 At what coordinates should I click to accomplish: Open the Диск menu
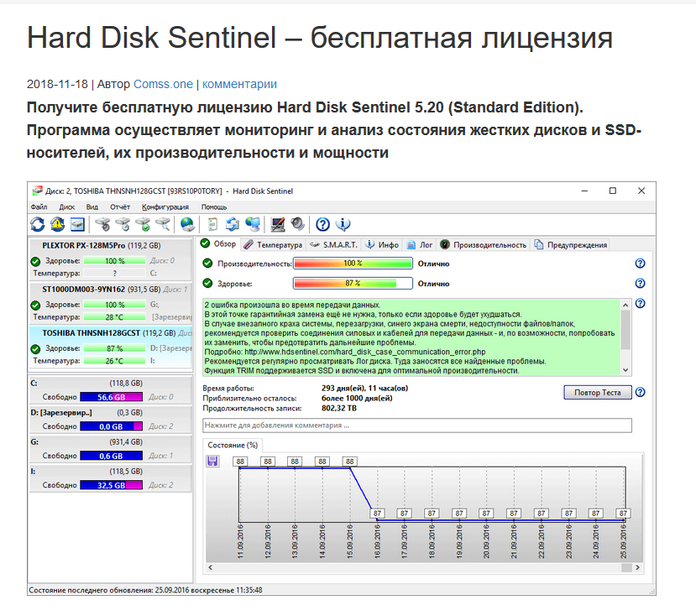(x=67, y=206)
